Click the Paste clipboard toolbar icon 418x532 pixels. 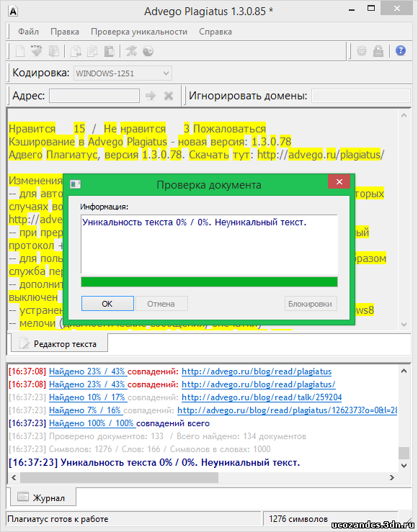coord(109,51)
